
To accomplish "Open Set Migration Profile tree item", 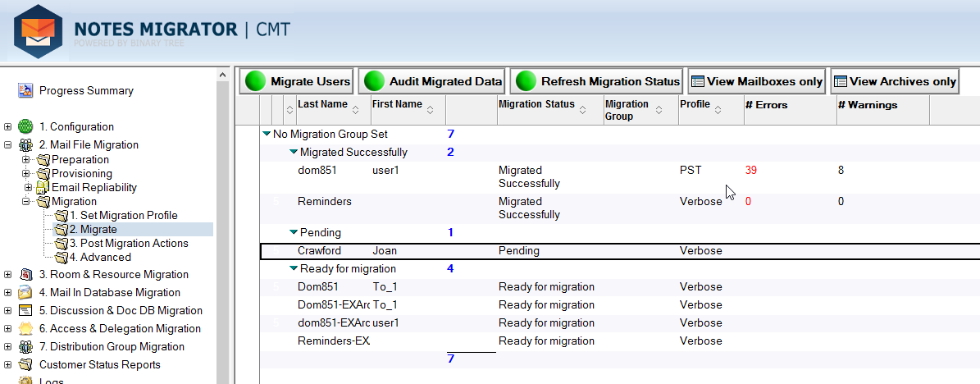I will [123, 215].
